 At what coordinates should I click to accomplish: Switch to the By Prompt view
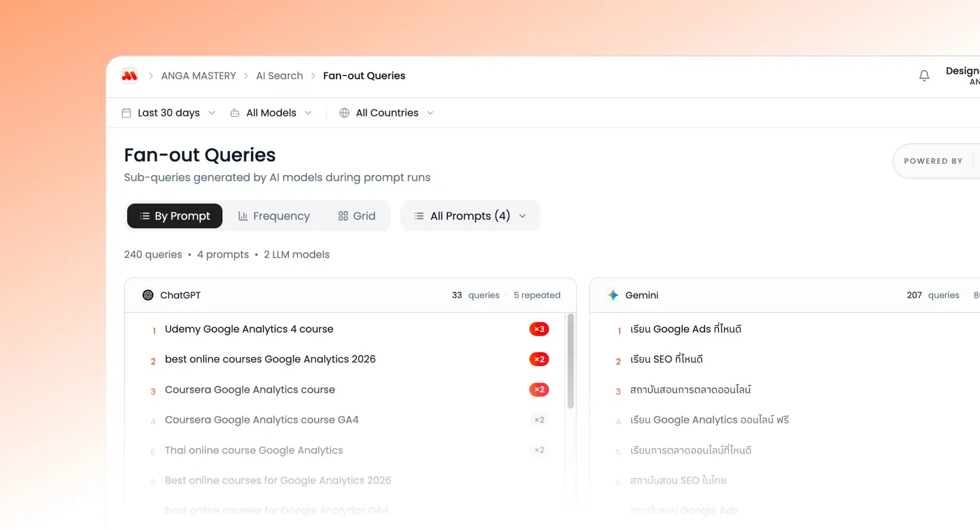175,216
